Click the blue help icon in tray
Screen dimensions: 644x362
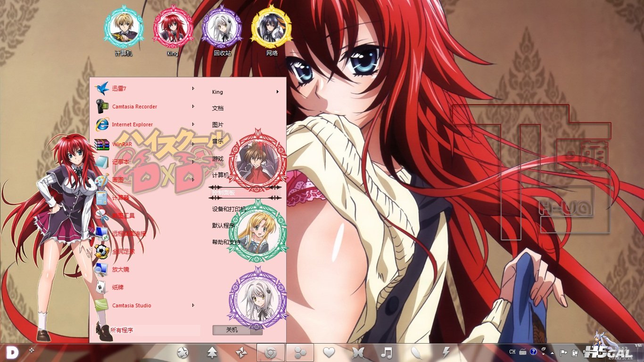pos(533,352)
